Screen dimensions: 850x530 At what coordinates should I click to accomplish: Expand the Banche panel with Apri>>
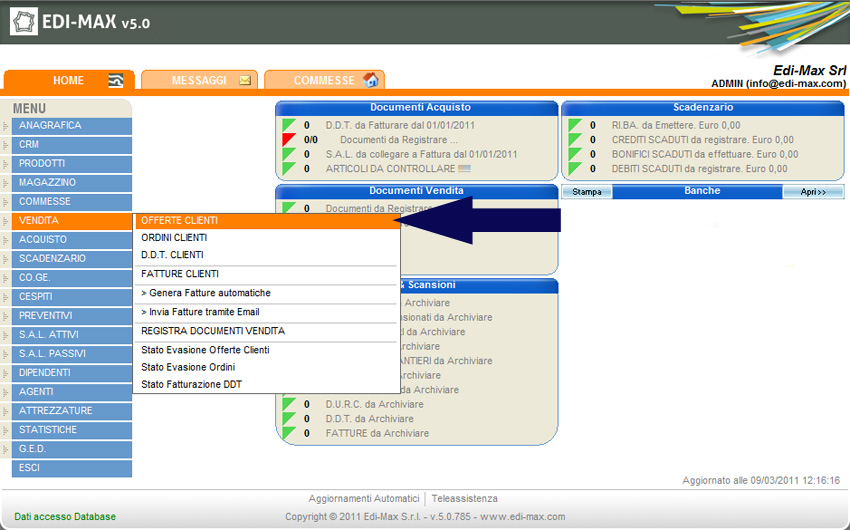(813, 192)
